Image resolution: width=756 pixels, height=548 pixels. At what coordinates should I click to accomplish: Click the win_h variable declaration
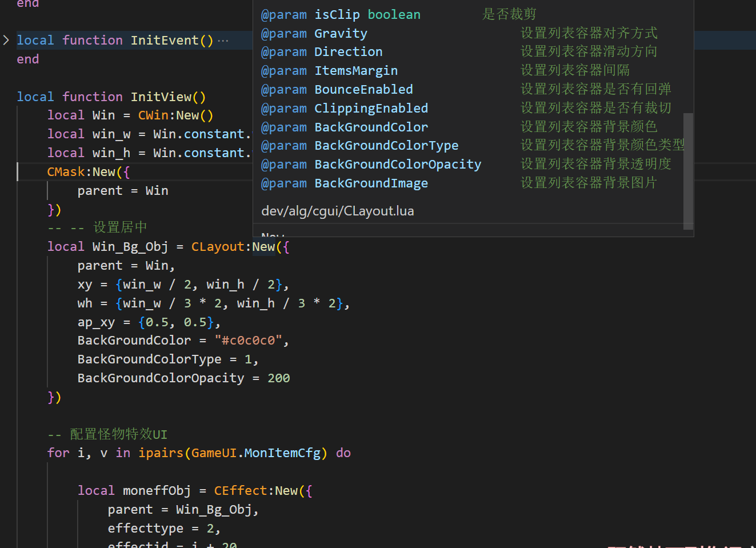tap(111, 153)
